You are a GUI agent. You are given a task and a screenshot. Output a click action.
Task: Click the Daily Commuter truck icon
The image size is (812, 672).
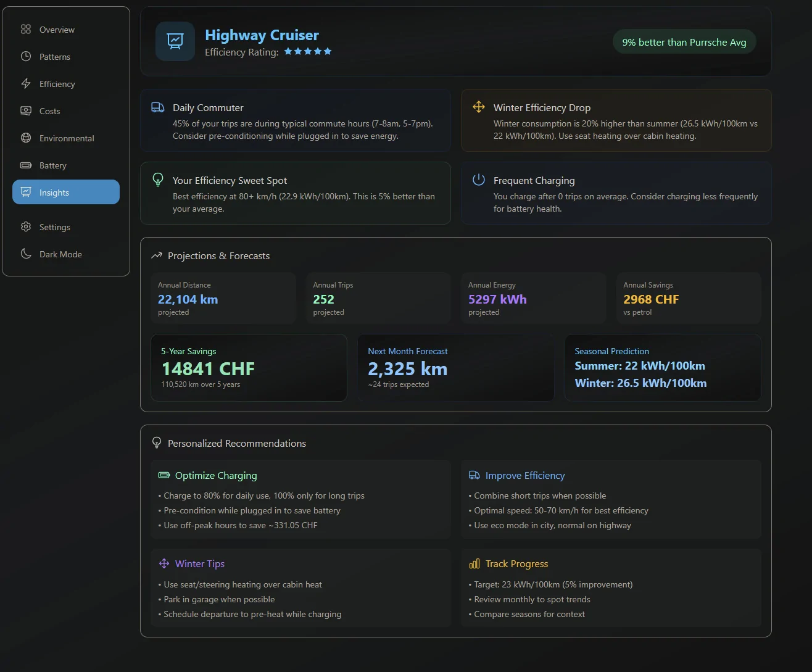(158, 107)
